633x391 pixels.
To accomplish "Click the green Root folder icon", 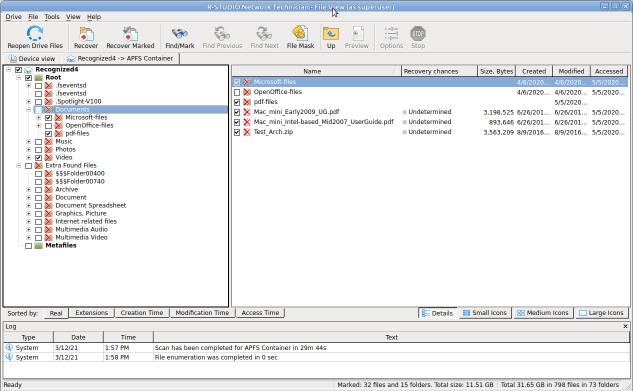I will point(39,77).
